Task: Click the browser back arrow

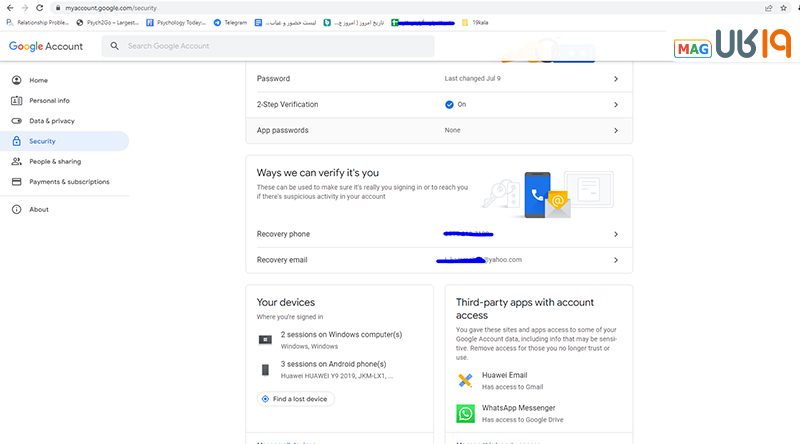Action: tap(9, 7)
